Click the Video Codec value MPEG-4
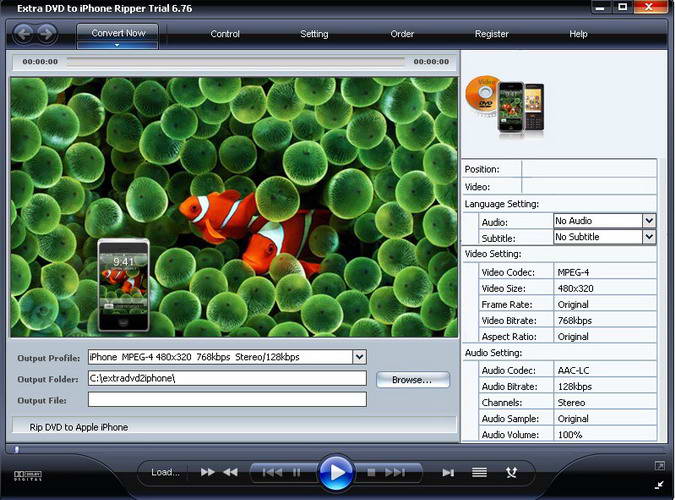This screenshot has height=500, width=675. coord(573,272)
